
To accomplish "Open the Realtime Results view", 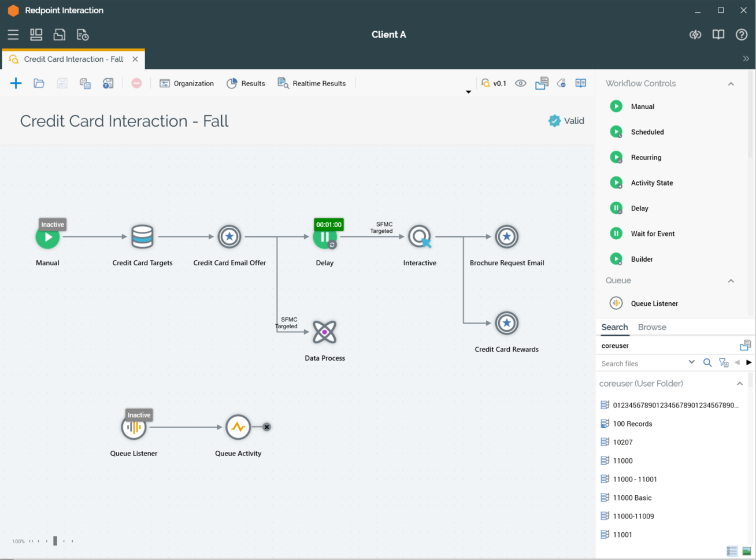I will click(x=312, y=83).
